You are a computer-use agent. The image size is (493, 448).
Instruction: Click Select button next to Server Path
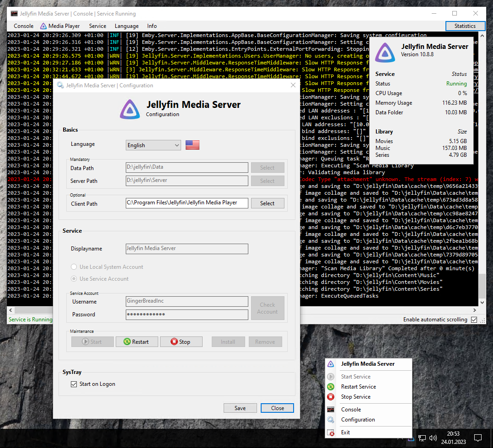[268, 181]
